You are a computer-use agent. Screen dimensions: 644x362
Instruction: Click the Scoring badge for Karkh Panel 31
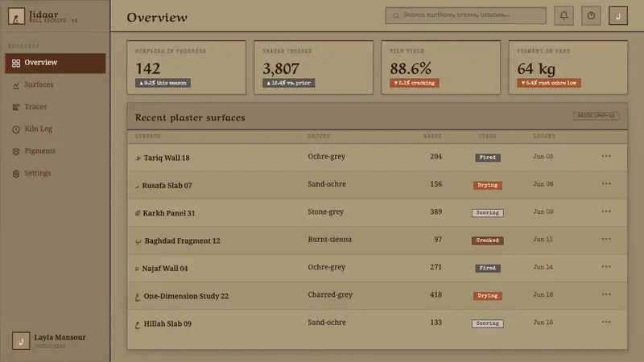(x=488, y=213)
